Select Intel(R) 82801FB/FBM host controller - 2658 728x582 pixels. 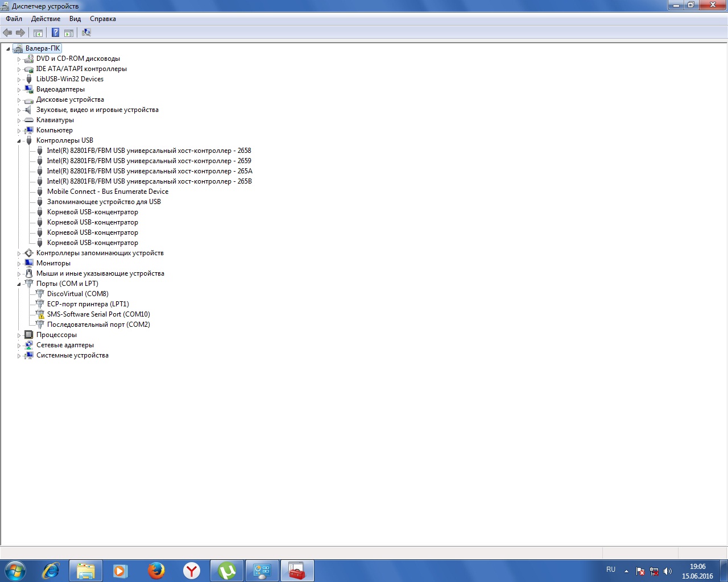pos(149,151)
